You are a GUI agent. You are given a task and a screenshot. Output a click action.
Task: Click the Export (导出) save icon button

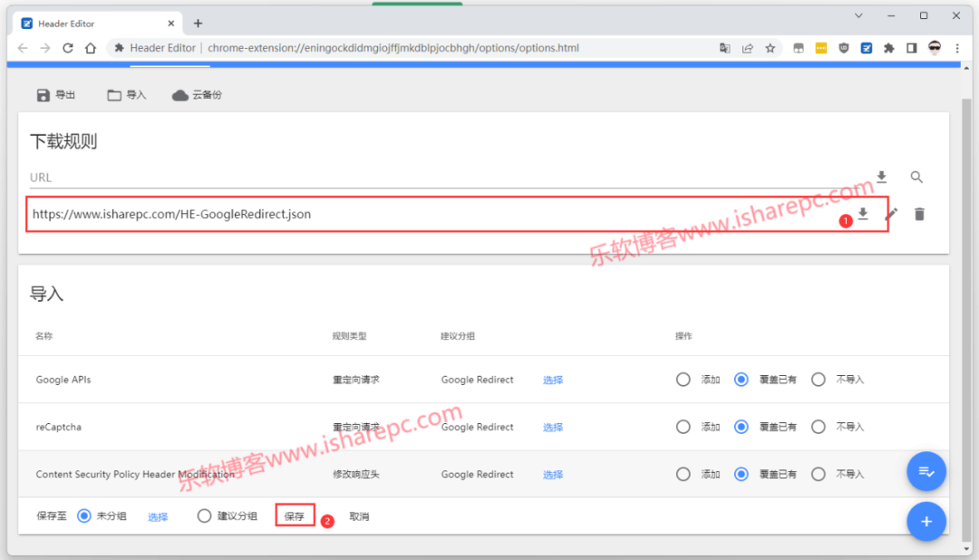pyautogui.click(x=55, y=95)
